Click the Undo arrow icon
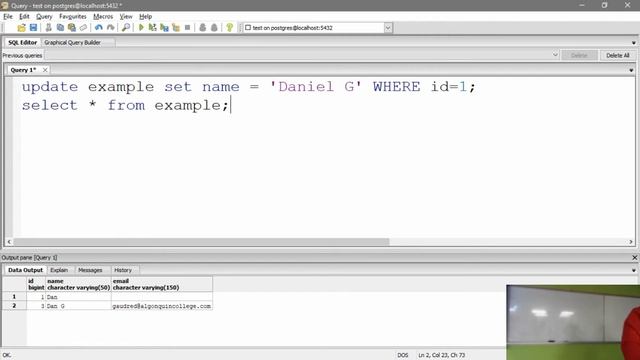640x360 pixels. pyautogui.click(x=98, y=28)
